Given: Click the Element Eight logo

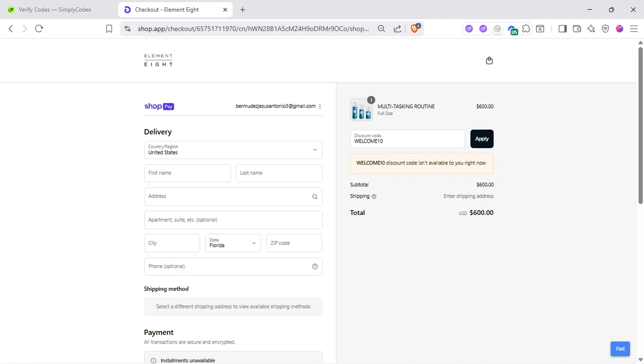Looking at the screenshot, I should click(x=158, y=60).
